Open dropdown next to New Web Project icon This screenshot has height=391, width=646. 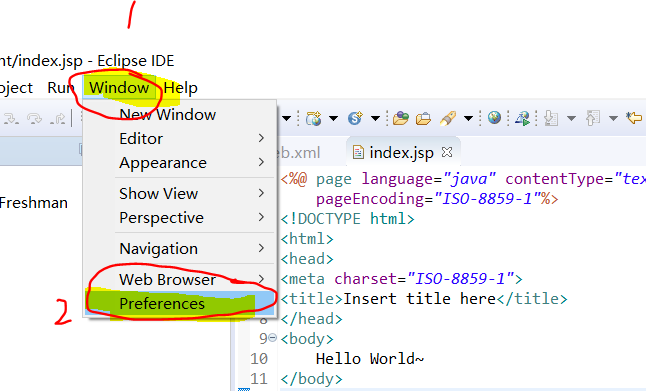point(333,119)
